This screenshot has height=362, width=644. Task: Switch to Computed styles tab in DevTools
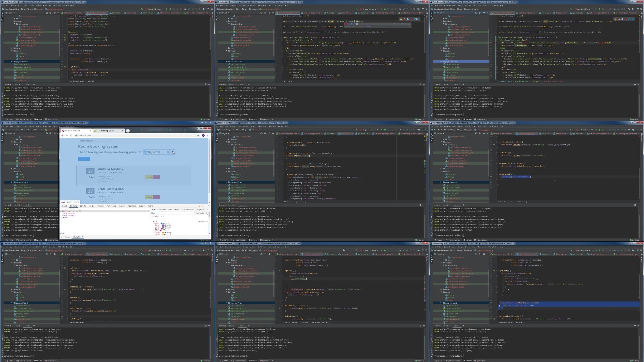point(162,209)
